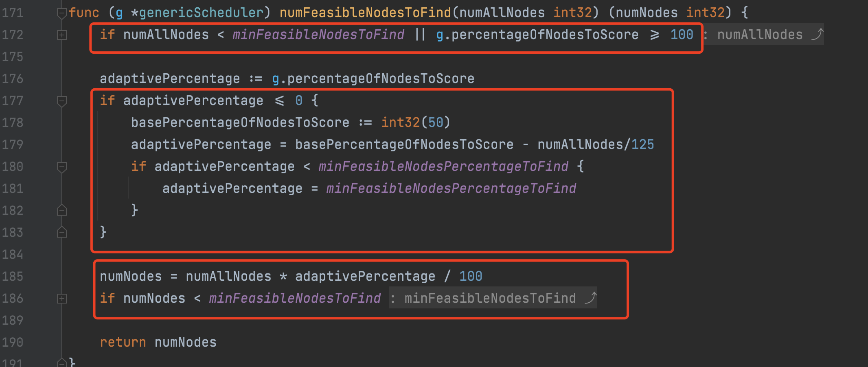This screenshot has height=367, width=868.
Task: Click the genericScheduler receiver type name
Action: pyautogui.click(x=201, y=13)
